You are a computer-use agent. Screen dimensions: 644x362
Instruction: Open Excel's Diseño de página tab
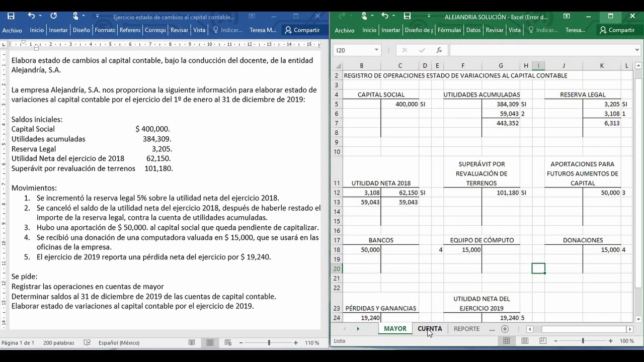(x=419, y=30)
